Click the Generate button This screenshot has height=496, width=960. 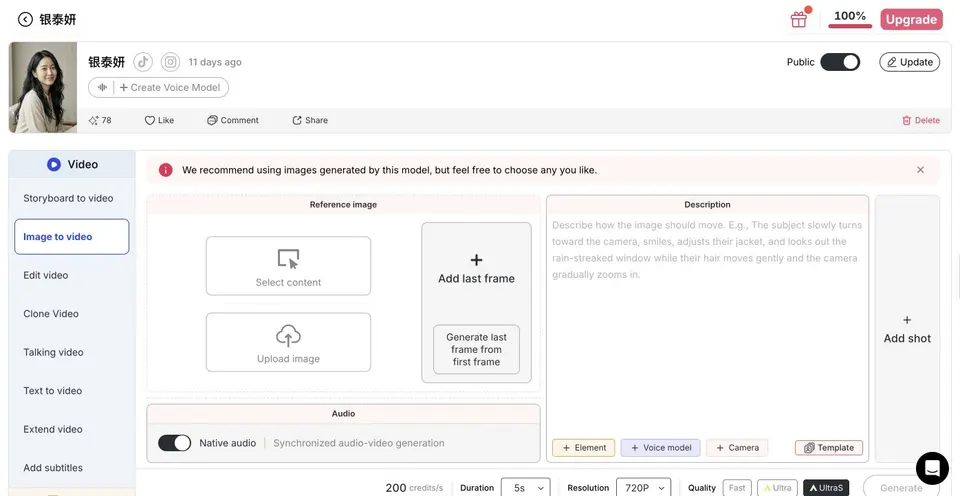point(901,488)
